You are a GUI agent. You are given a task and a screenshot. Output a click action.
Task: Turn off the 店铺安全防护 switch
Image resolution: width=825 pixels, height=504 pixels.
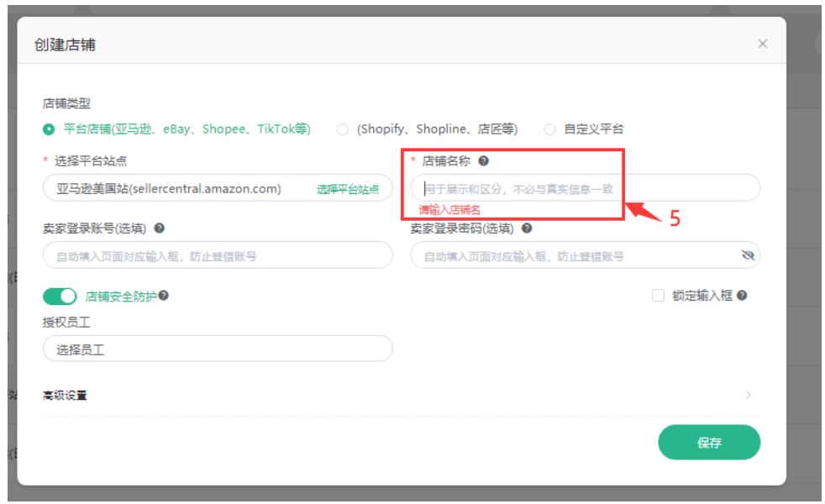[x=60, y=297]
